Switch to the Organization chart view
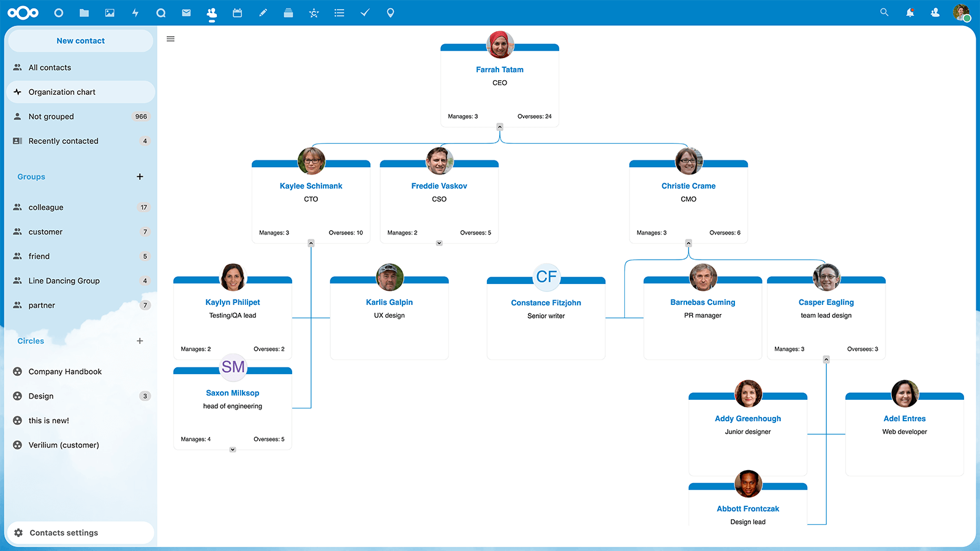 click(62, 92)
